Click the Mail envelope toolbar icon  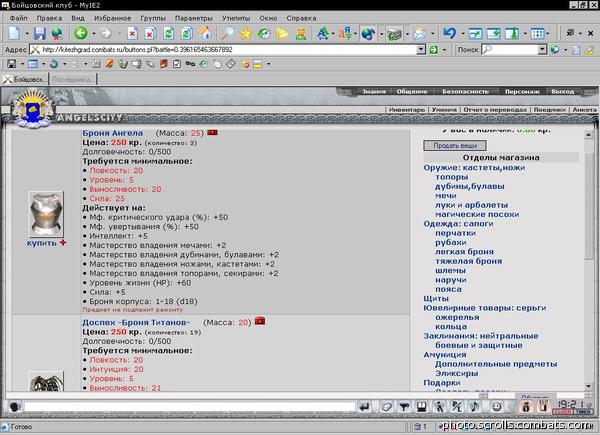[x=420, y=34]
